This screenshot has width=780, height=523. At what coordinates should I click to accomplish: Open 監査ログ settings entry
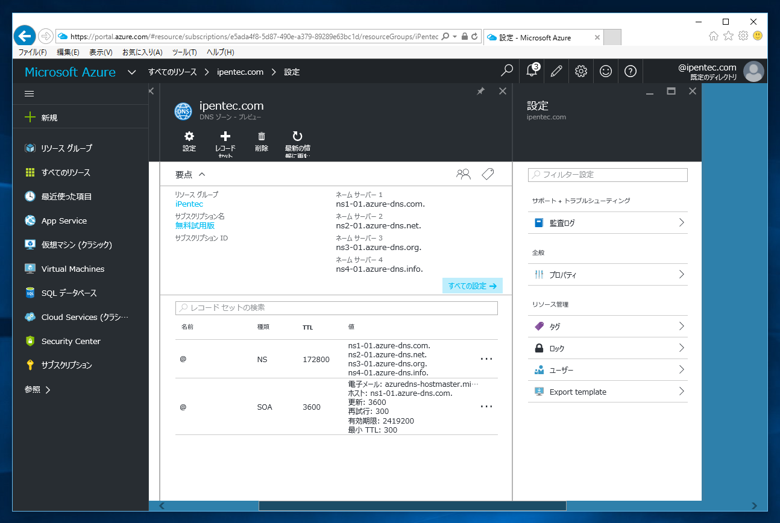(607, 223)
